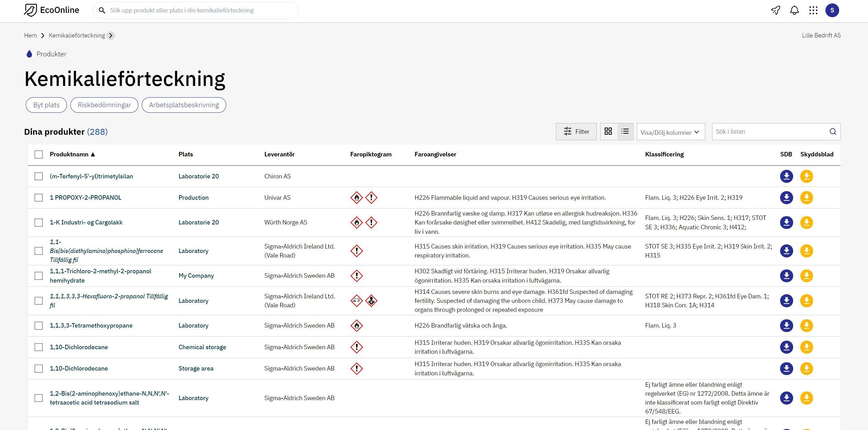Image resolution: width=868 pixels, height=430 pixels.
Task: Download Skyddsblad for 1-K Industri- og Cargolakk
Action: click(807, 222)
